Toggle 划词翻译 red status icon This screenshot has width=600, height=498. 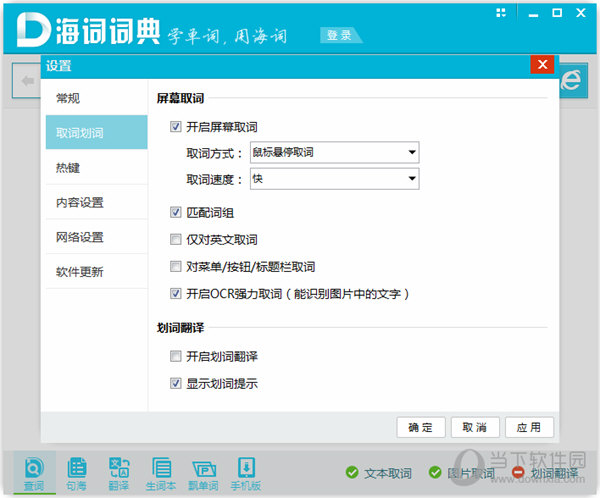(x=518, y=472)
